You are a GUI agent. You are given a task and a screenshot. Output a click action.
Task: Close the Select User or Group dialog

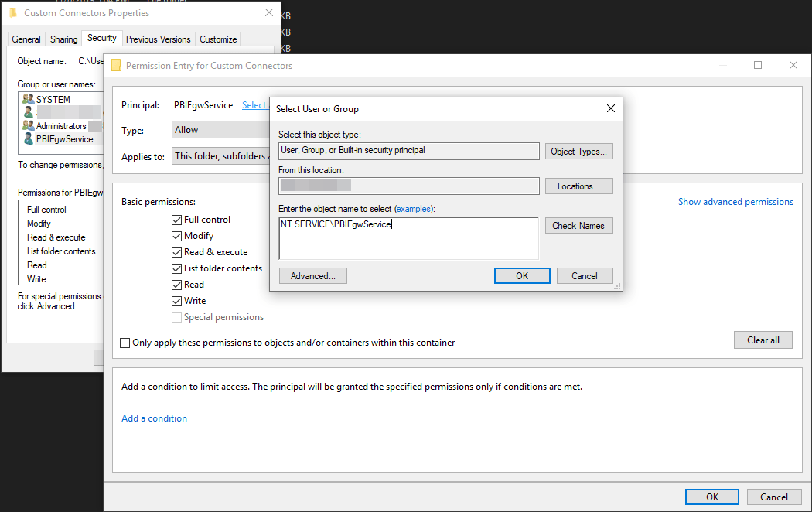(610, 109)
